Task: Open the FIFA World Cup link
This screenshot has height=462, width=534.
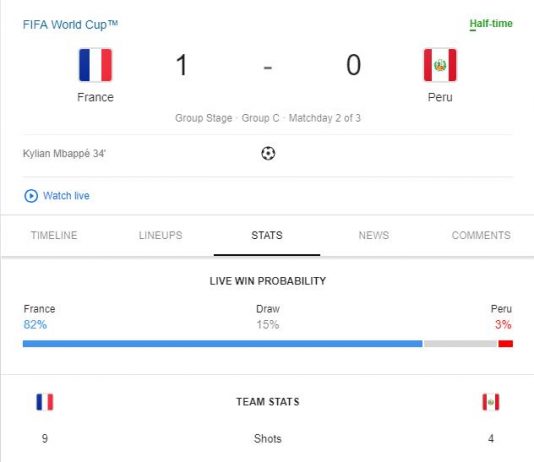Action: (x=70, y=25)
